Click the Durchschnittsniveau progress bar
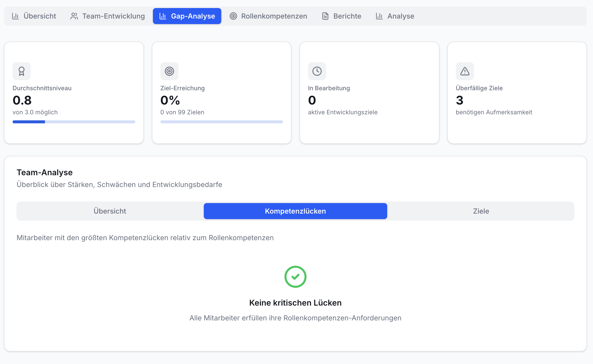The width and height of the screenshot is (593, 364). (x=74, y=122)
